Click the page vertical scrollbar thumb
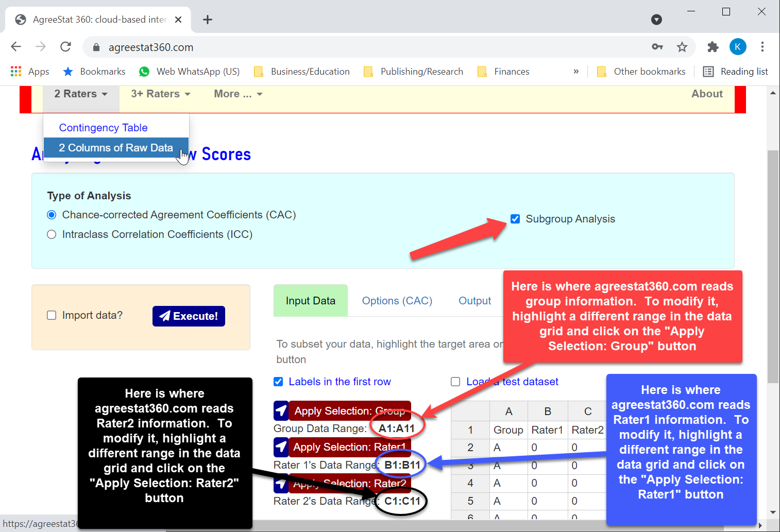 (773, 266)
